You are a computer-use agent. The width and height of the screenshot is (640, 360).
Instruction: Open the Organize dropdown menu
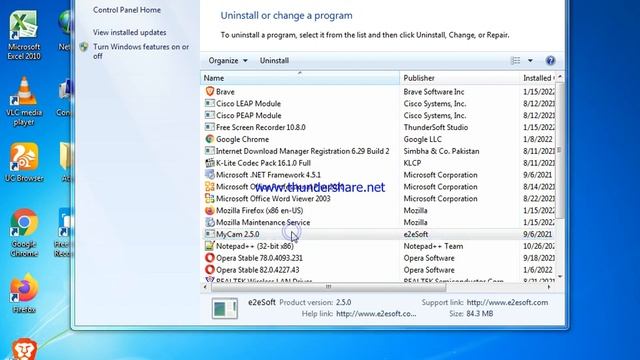click(x=228, y=60)
